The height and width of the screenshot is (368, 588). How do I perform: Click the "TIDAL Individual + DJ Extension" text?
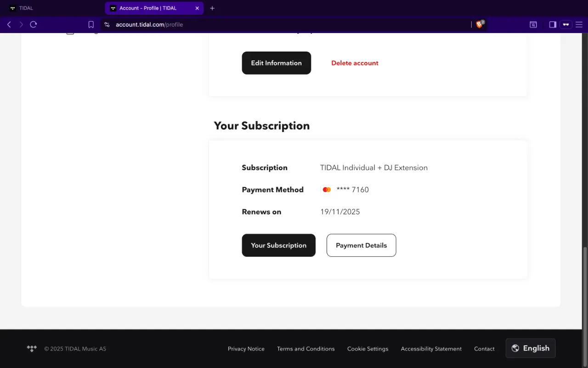(x=374, y=167)
